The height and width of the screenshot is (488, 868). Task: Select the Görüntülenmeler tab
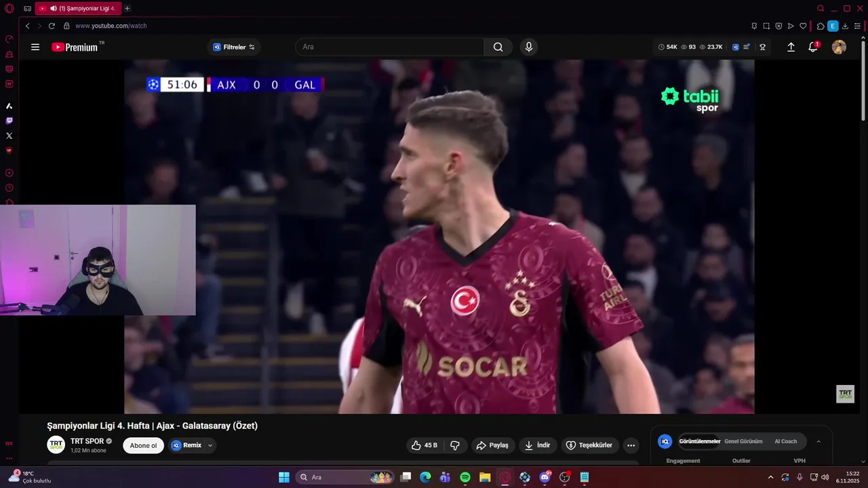click(700, 441)
